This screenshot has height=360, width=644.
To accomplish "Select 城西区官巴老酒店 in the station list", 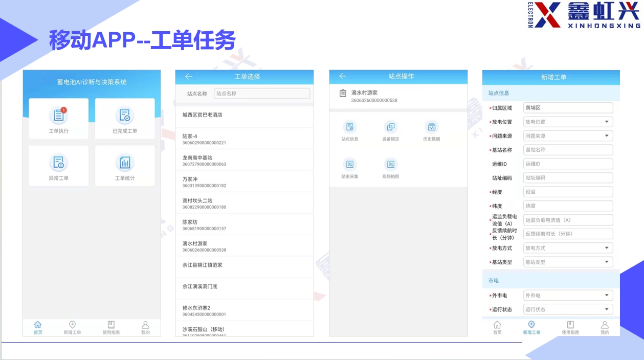I will [245, 116].
